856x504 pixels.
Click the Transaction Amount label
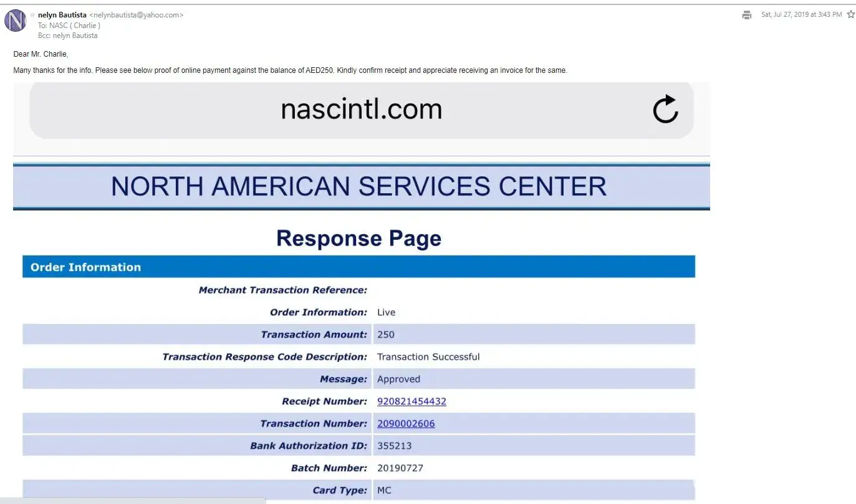[x=314, y=335]
